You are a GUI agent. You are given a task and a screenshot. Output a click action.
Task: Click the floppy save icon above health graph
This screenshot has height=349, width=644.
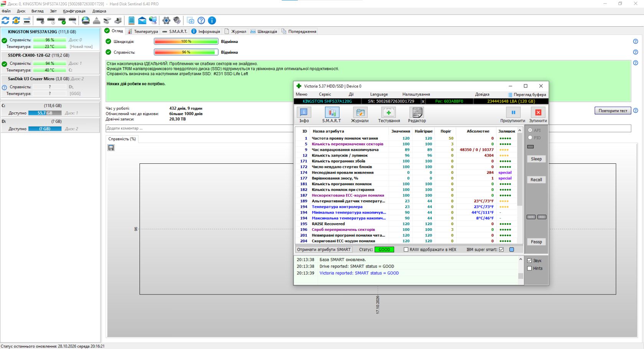[111, 148]
